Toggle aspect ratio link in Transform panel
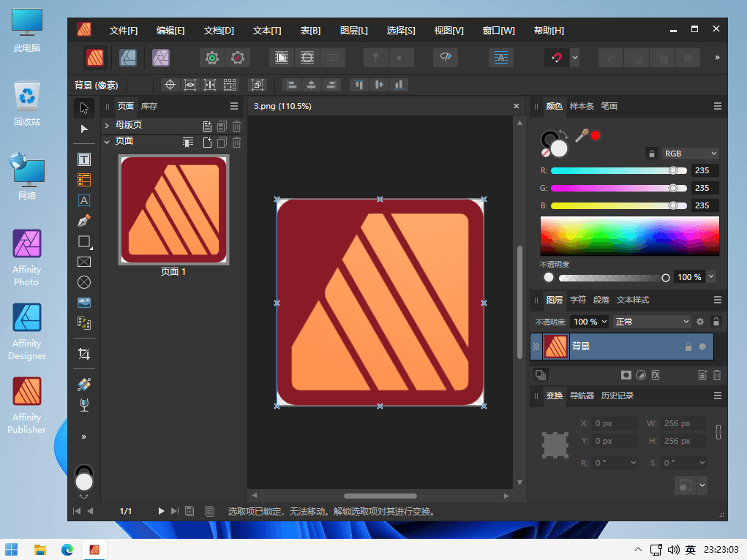Viewport: 747px width, 560px height. pos(718,432)
